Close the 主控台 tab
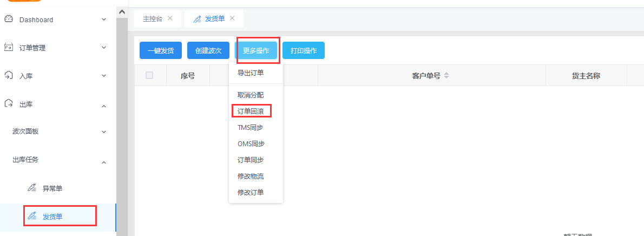Screen dimensions: 644x236 [x=170, y=18]
